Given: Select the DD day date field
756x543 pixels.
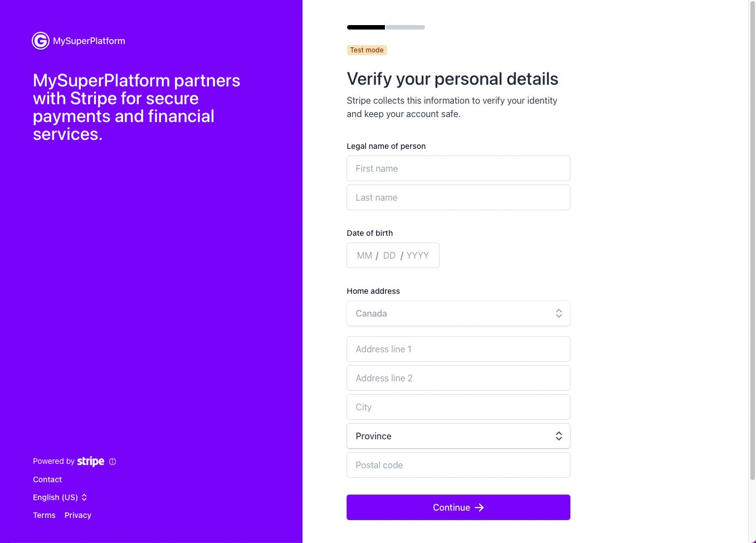Looking at the screenshot, I should [x=389, y=255].
